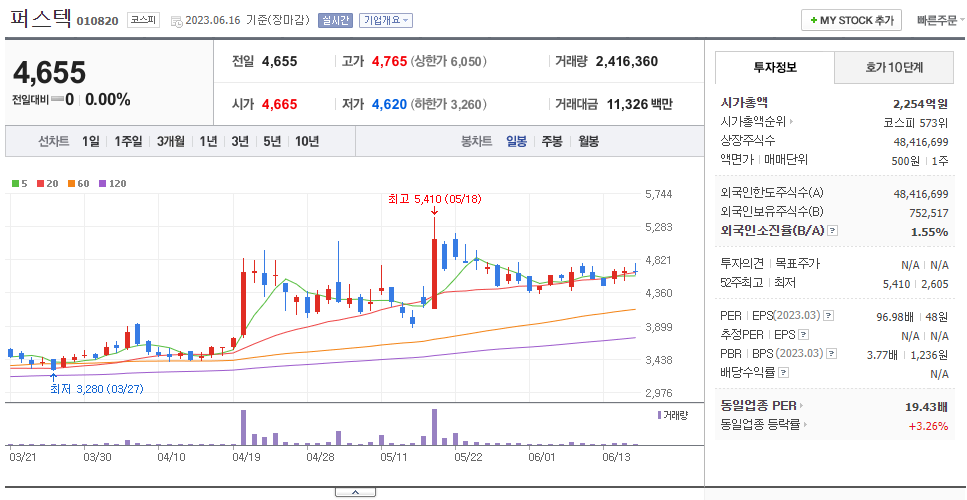Collapse the chart panel with up arrow
967x500 pixels.
tap(355, 492)
